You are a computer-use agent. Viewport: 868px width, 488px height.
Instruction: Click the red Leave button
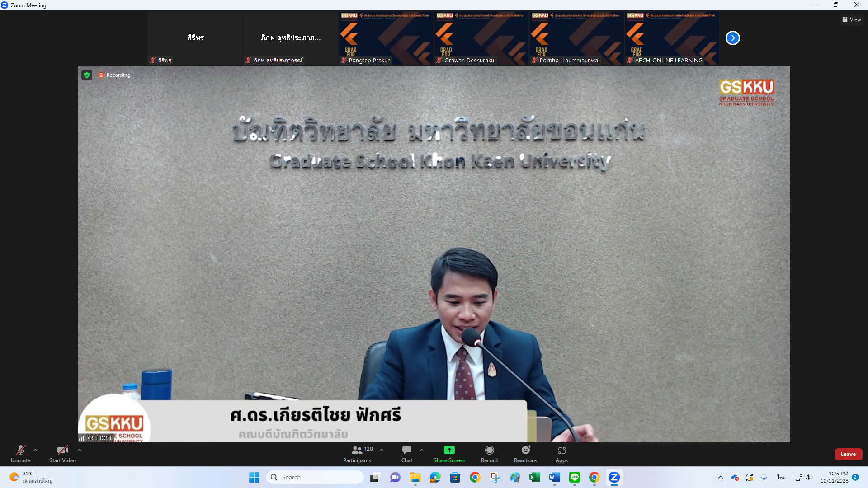point(848,454)
